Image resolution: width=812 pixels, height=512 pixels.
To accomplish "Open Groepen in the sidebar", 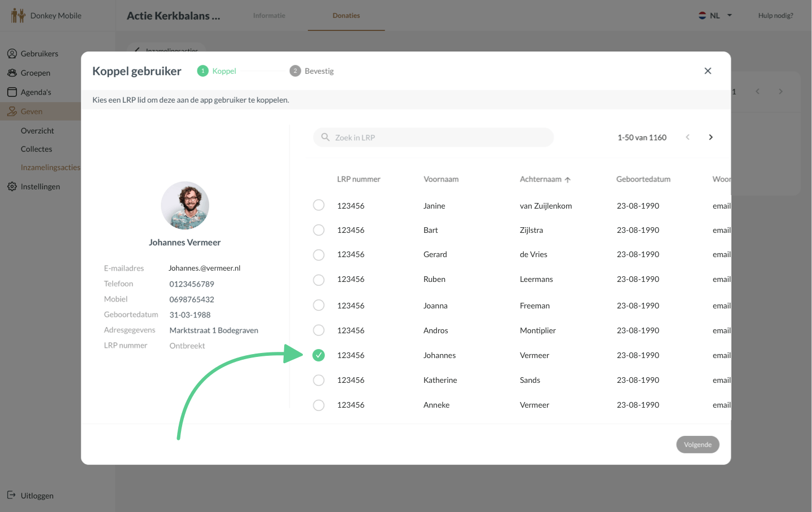I will pos(36,73).
